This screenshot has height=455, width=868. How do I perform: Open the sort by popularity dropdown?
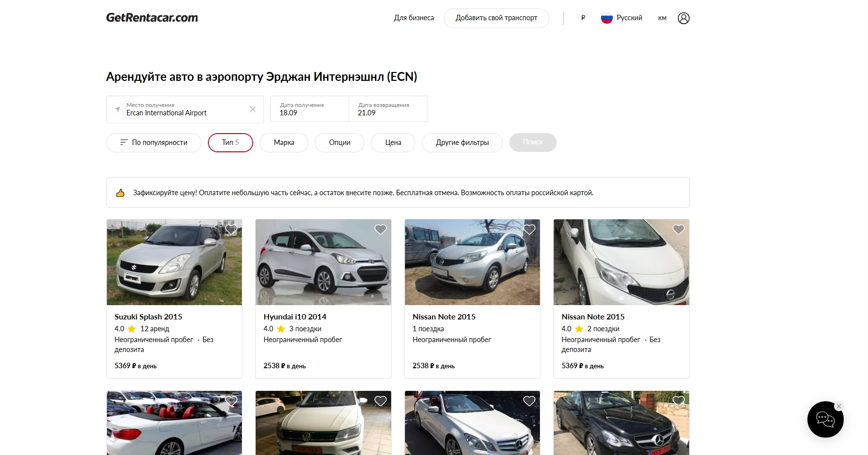[154, 142]
